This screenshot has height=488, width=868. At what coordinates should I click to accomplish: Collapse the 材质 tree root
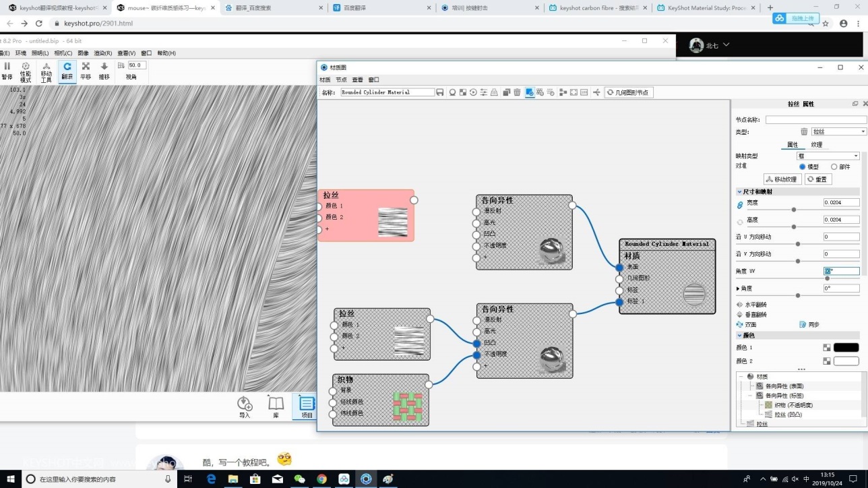point(740,377)
